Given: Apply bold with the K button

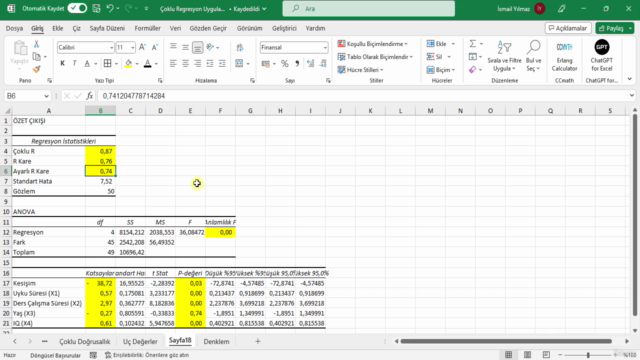Looking at the screenshot, I should click(x=62, y=63).
